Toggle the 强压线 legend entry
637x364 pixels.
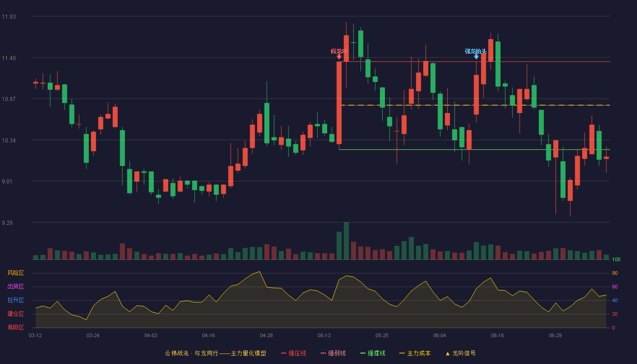pos(293,353)
